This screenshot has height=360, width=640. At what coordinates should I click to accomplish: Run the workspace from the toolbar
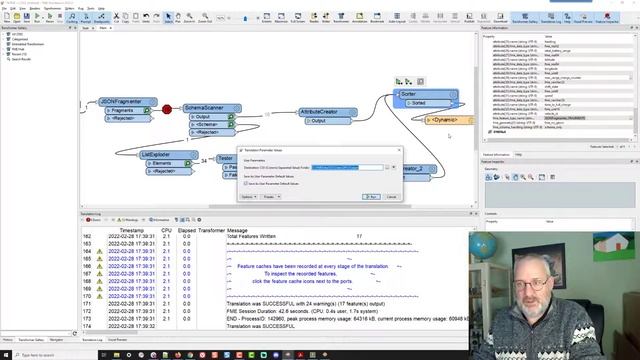point(37,17)
